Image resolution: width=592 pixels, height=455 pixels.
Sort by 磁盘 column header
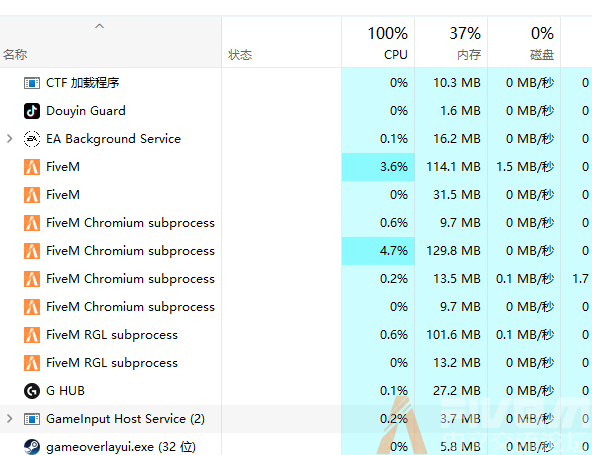click(524, 42)
